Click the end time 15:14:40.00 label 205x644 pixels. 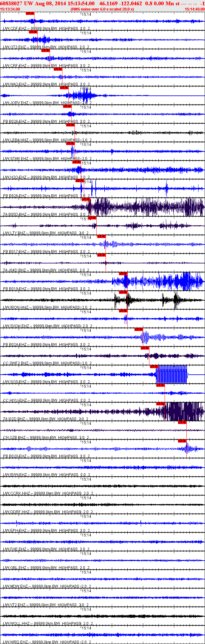click(x=195, y=9)
